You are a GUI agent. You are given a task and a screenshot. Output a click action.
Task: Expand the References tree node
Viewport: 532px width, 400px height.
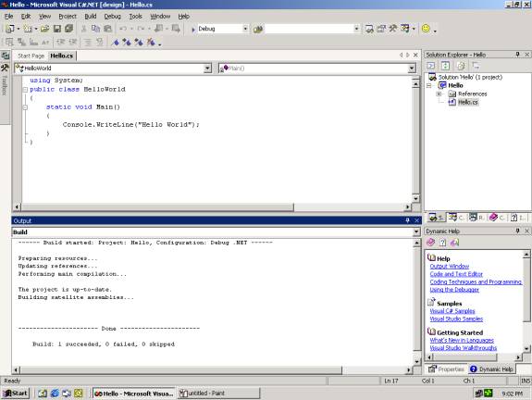coord(439,94)
